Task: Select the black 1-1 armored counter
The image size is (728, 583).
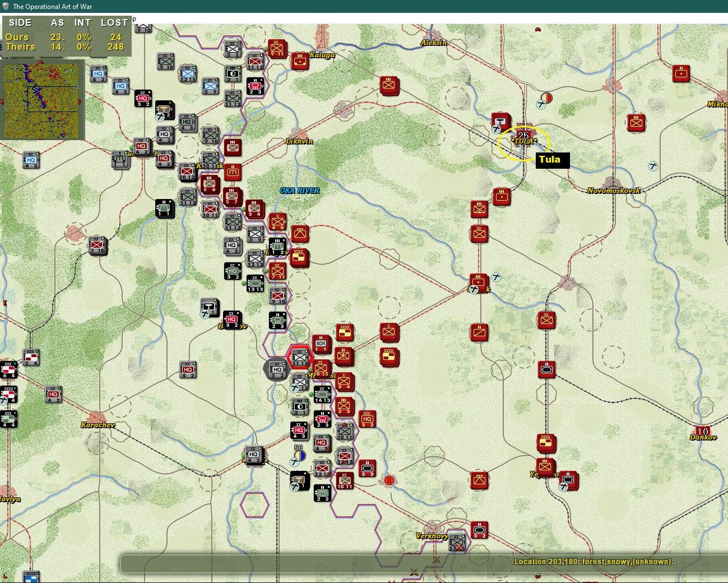Action: coord(165,208)
